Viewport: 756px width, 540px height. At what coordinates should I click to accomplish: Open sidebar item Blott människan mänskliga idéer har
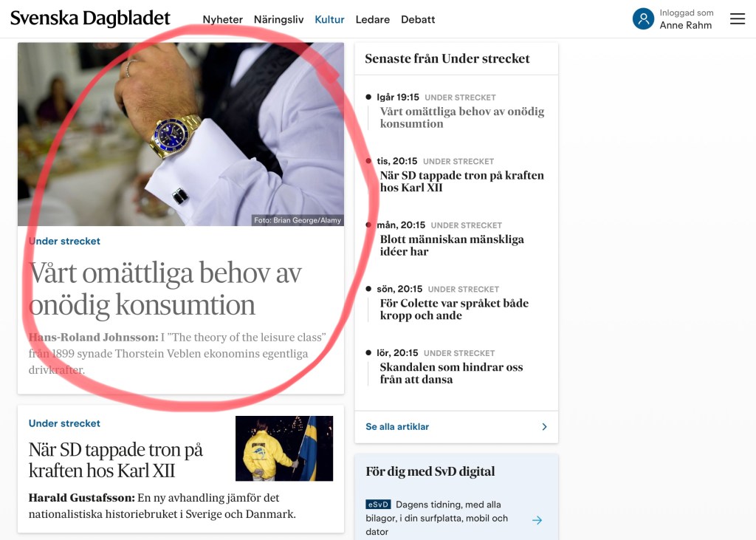[x=452, y=245]
